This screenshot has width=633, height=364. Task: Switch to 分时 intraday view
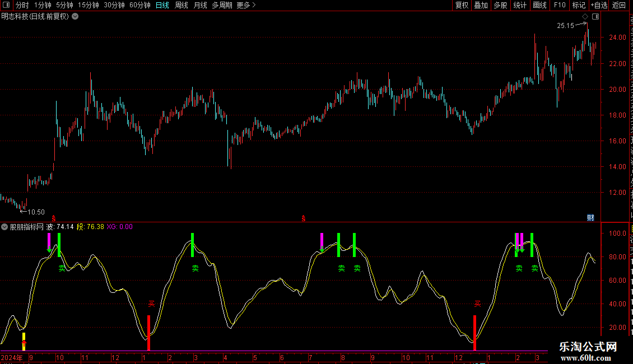click(x=22, y=5)
